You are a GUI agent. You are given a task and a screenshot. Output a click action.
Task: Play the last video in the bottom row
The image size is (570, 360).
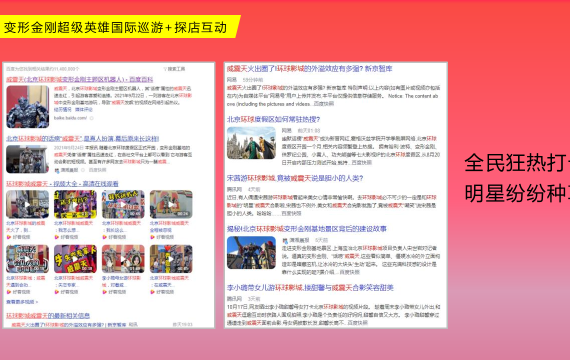click(171, 259)
